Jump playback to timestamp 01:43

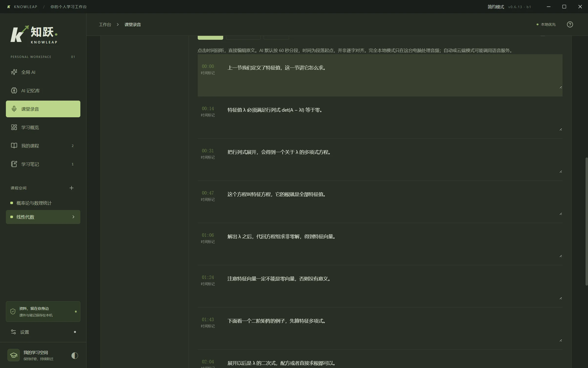(208, 319)
